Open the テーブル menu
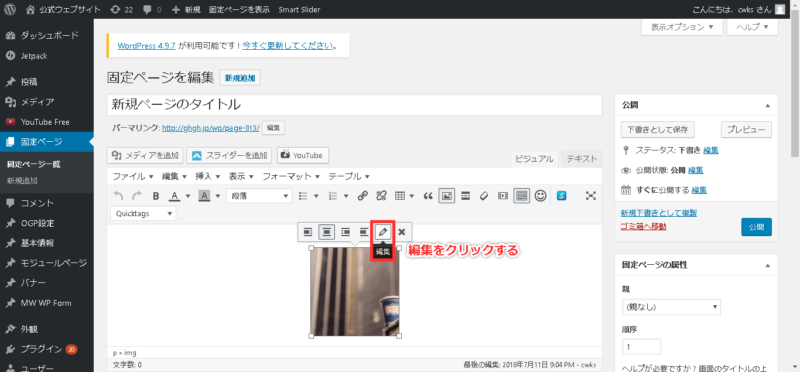The width and height of the screenshot is (800, 372). (x=348, y=176)
